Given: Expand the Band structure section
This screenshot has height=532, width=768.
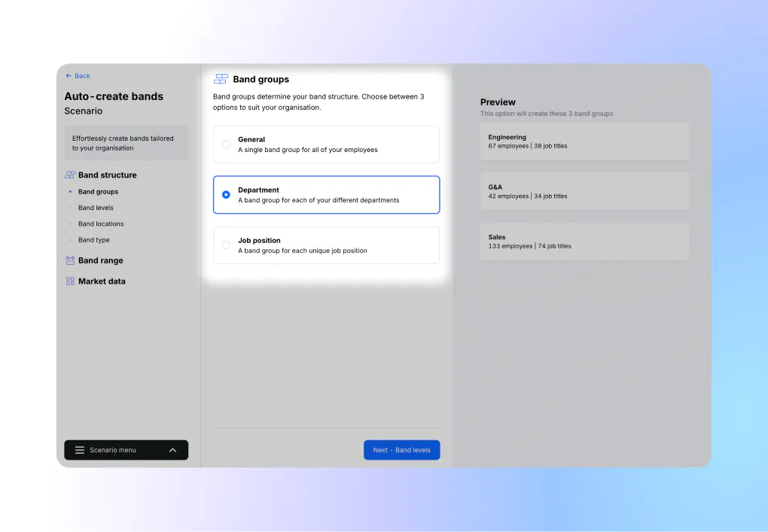Looking at the screenshot, I should pos(107,175).
